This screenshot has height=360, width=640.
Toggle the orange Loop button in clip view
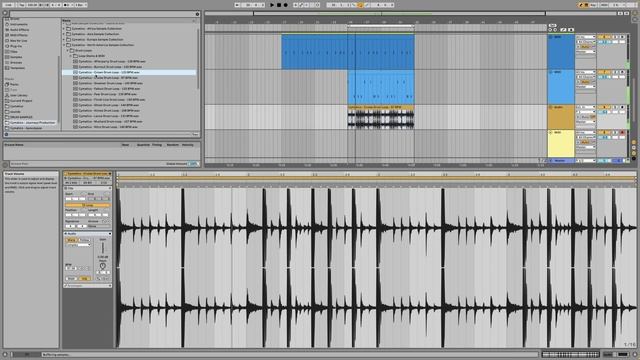click(87, 205)
